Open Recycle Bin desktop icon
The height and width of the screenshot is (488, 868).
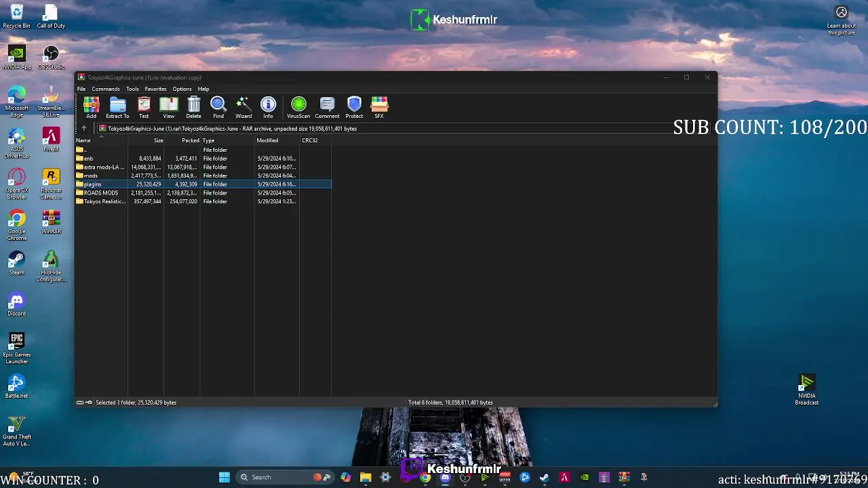click(16, 16)
